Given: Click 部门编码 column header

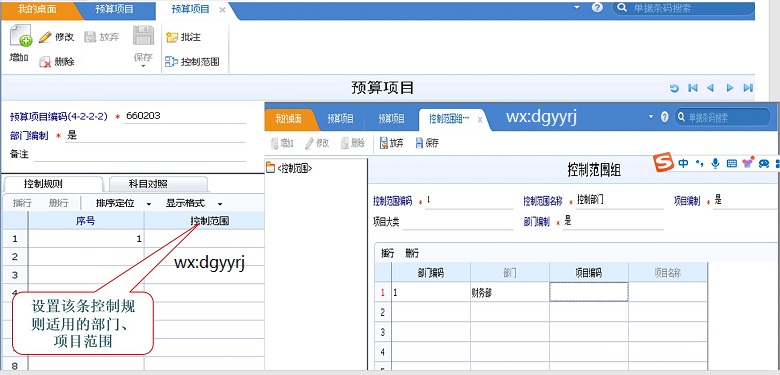Looking at the screenshot, I should pyautogui.click(x=431, y=273).
